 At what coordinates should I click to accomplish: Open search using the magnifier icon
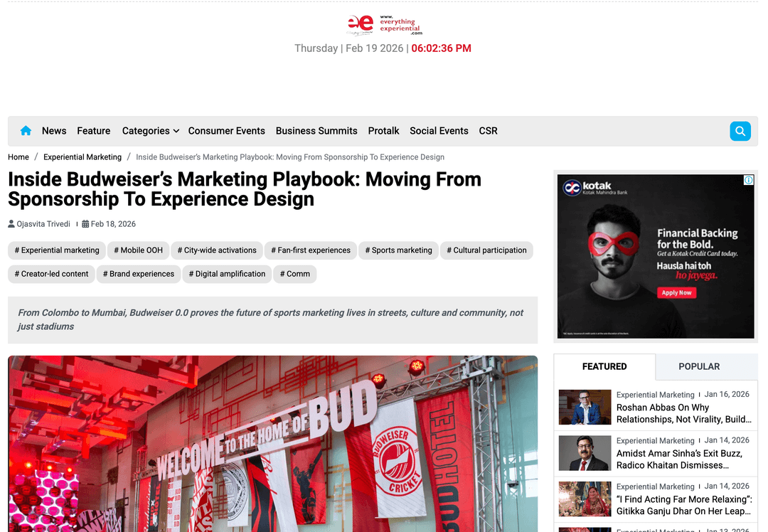tap(740, 131)
